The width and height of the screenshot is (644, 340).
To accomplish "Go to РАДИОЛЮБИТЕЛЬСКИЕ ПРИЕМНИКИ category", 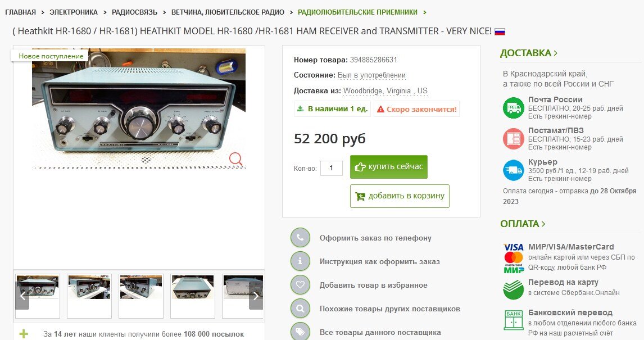I will pyautogui.click(x=357, y=12).
